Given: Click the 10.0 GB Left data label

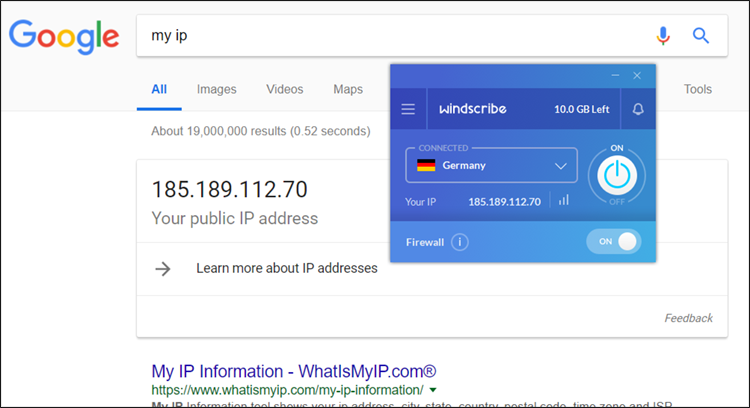Looking at the screenshot, I should (x=582, y=109).
